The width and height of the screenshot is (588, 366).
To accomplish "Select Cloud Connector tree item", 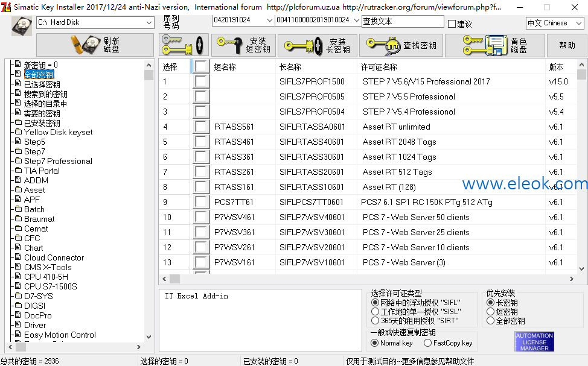I will pos(54,257).
